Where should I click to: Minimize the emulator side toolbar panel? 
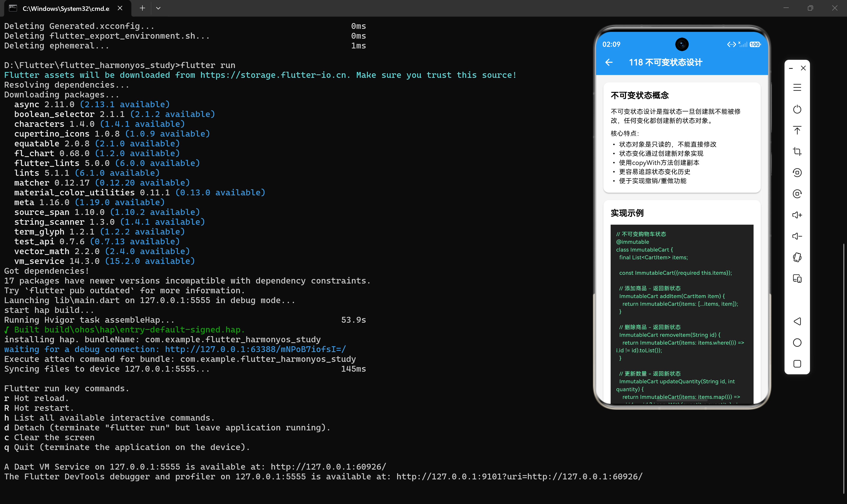click(x=791, y=68)
